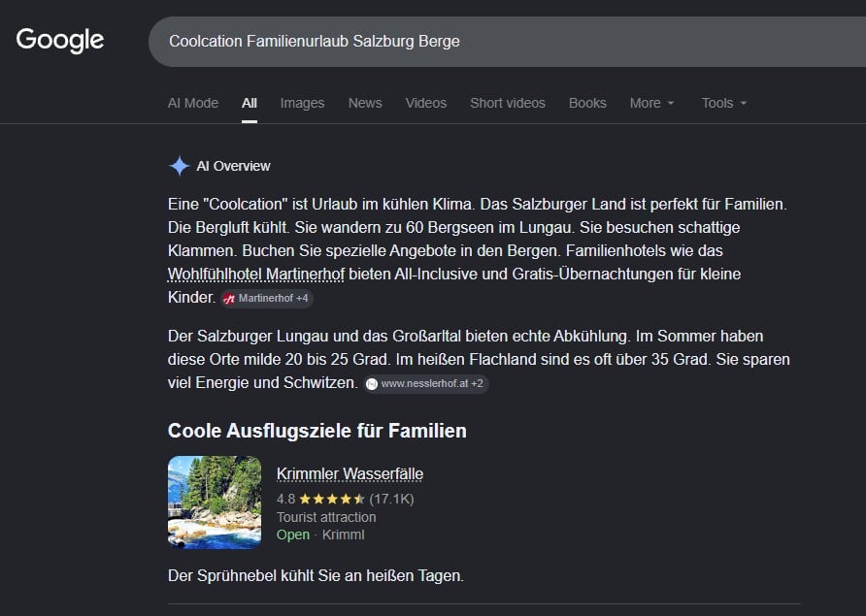Open the Krimmler Wasserfälle link

(x=350, y=474)
